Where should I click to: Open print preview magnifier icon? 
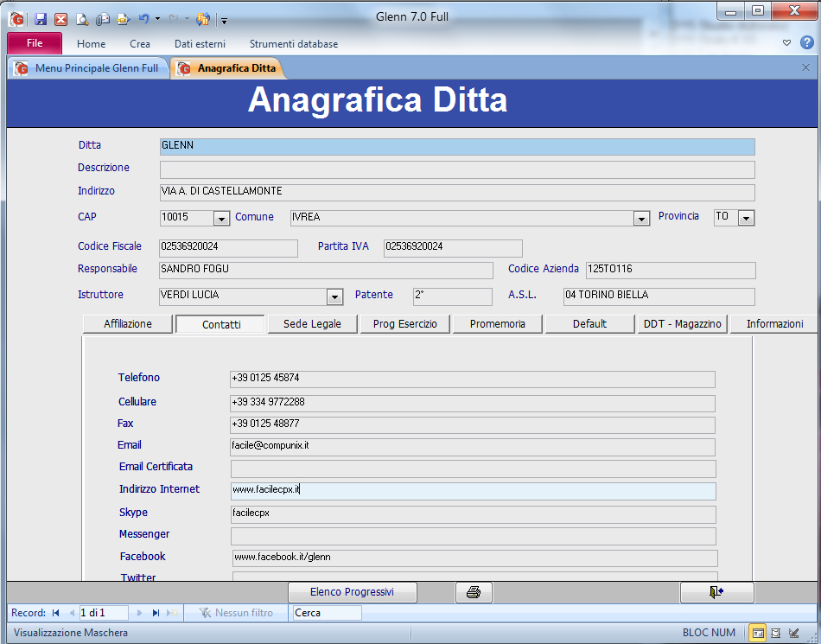(82, 19)
